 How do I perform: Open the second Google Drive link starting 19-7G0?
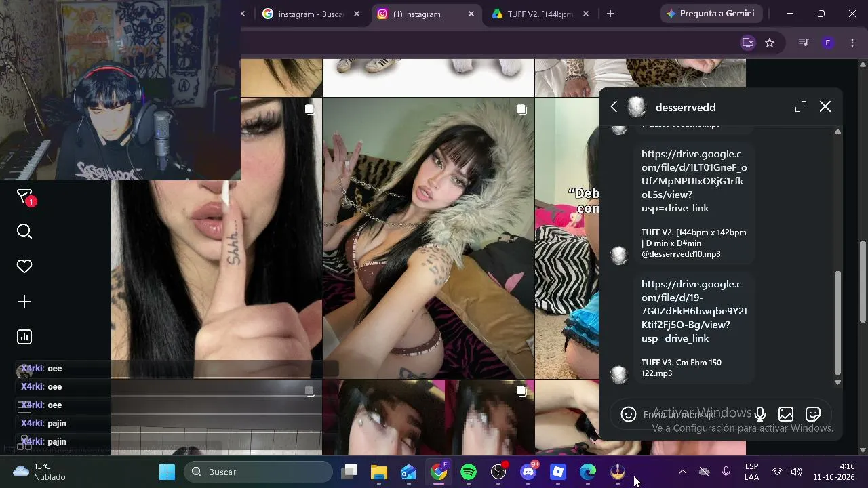point(694,311)
